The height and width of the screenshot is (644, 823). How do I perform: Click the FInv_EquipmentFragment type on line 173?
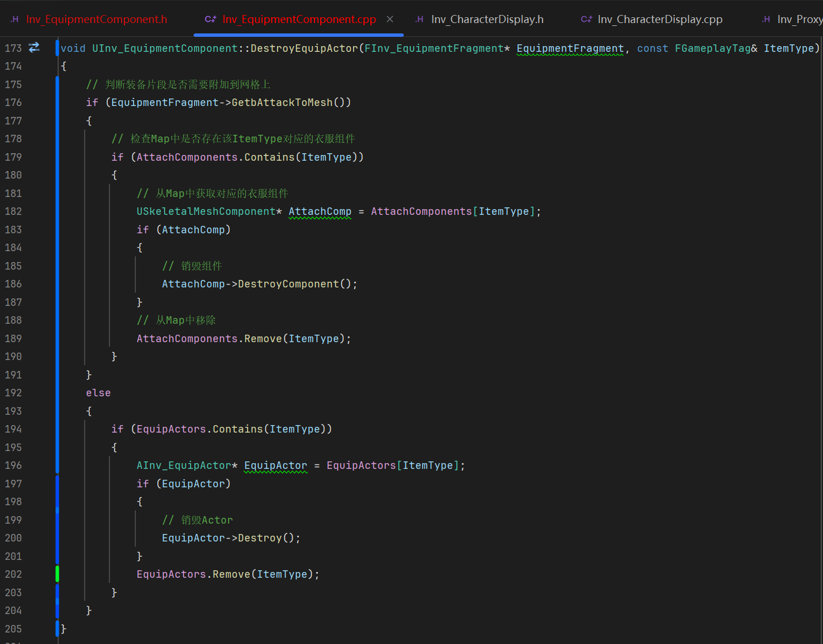click(434, 48)
